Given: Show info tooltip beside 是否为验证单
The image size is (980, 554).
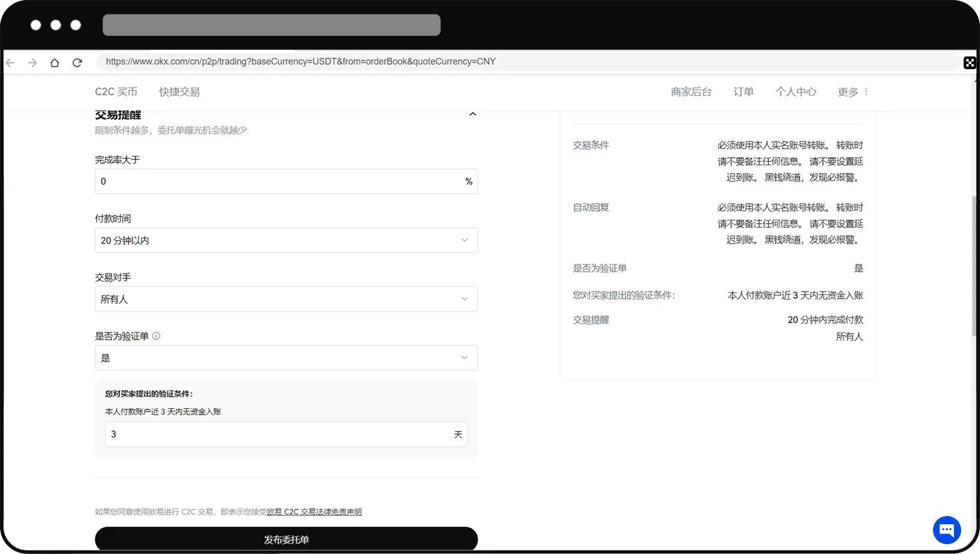Looking at the screenshot, I should [156, 336].
